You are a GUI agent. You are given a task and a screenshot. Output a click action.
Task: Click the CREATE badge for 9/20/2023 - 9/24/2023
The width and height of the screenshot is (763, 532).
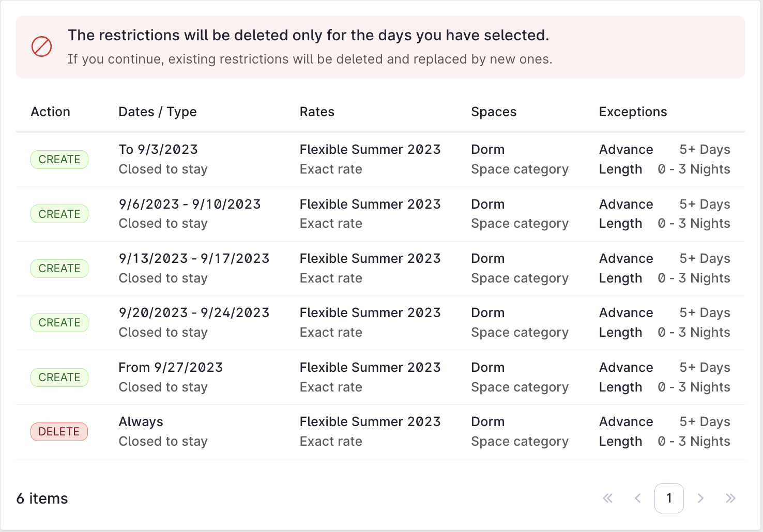(x=59, y=323)
